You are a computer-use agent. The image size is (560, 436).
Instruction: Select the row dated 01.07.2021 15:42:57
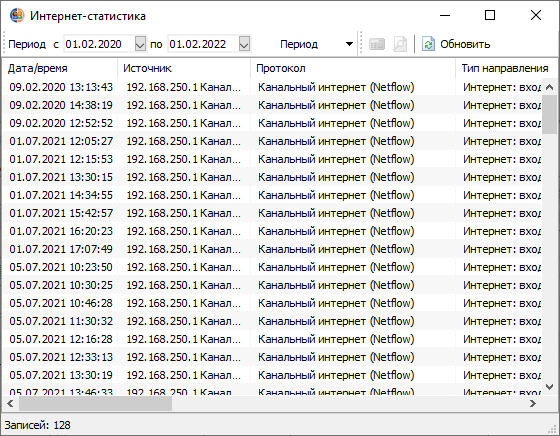[272, 213]
